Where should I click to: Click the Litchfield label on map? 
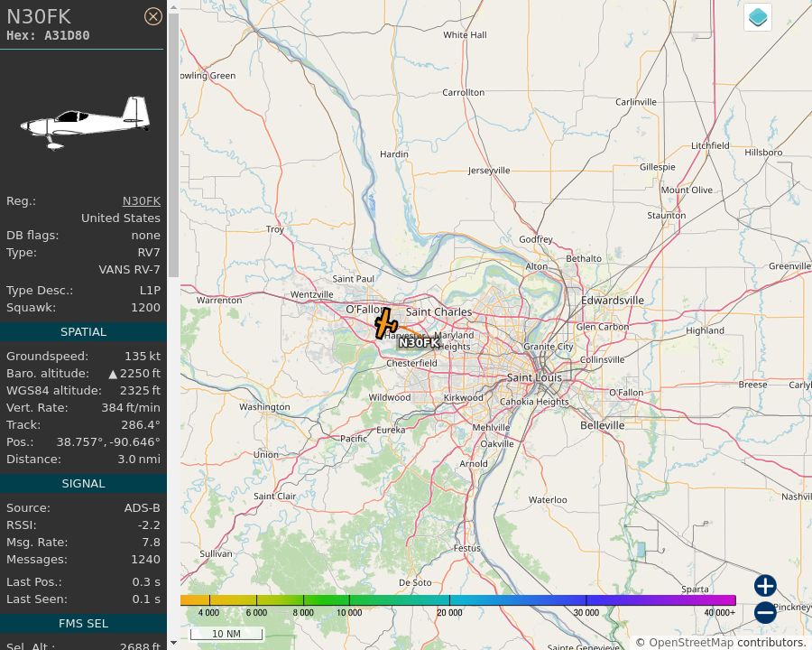pos(710,145)
